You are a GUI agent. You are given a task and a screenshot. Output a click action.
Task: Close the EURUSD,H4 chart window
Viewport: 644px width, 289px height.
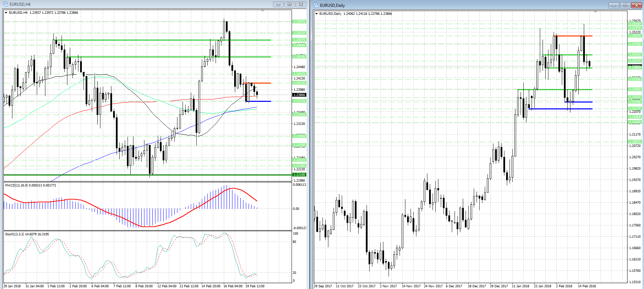[x=301, y=4]
